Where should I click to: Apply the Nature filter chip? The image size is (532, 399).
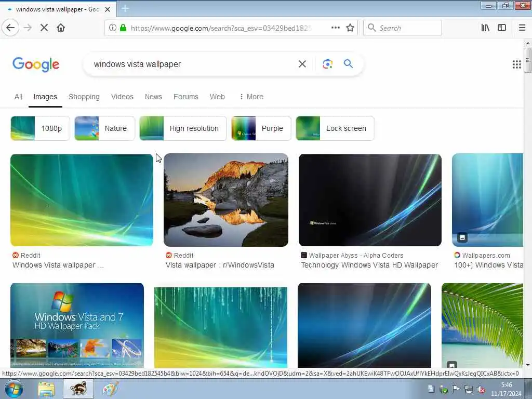coord(104,128)
